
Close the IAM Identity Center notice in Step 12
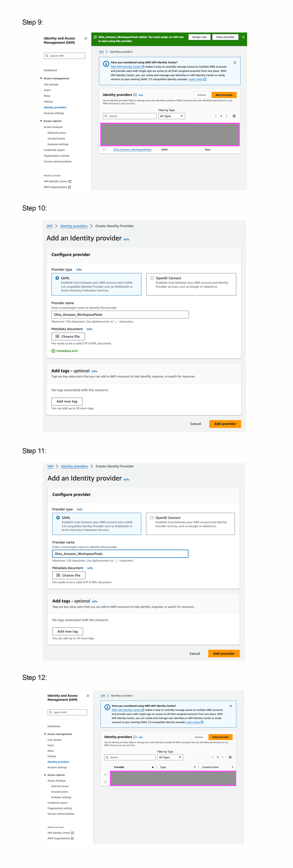231,706
